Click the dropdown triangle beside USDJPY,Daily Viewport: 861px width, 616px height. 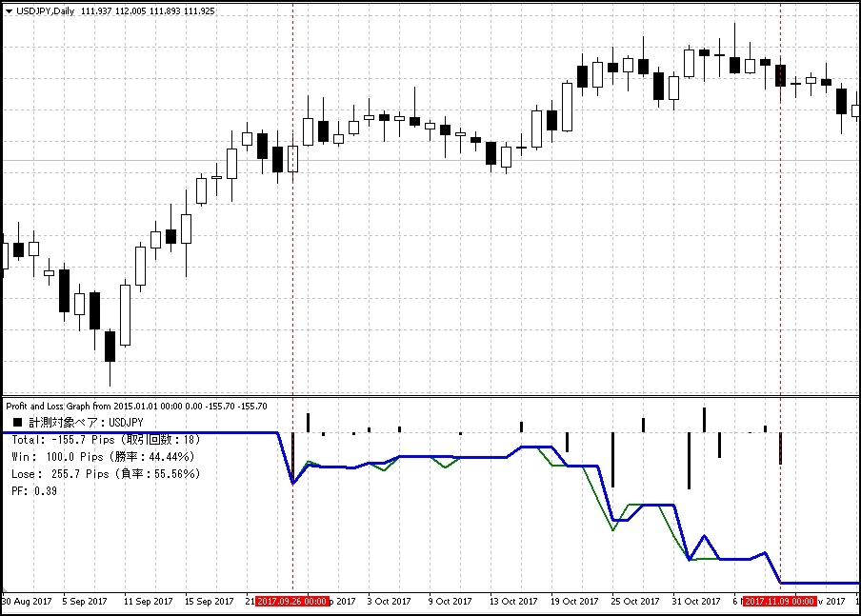9,10
